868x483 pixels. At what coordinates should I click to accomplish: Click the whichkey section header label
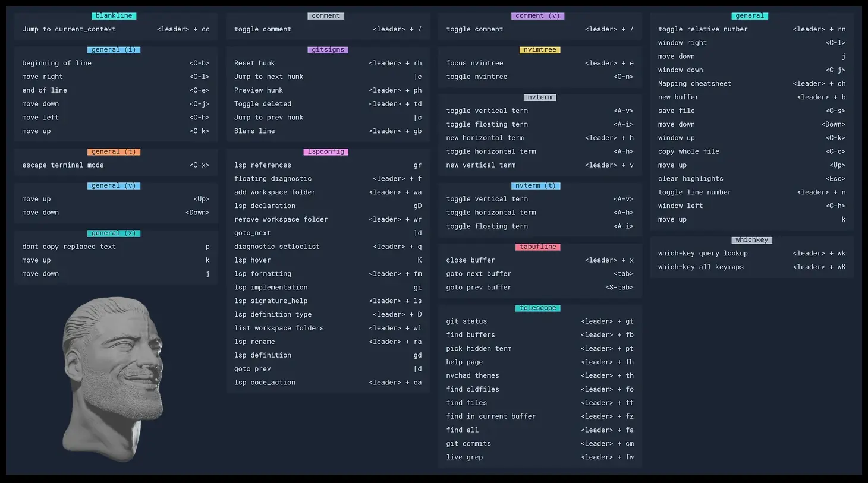(x=751, y=240)
